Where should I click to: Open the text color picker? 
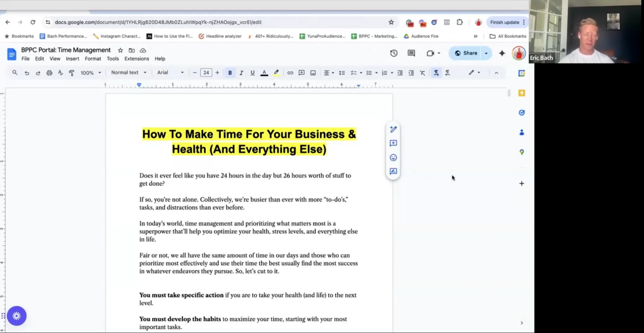[264, 73]
